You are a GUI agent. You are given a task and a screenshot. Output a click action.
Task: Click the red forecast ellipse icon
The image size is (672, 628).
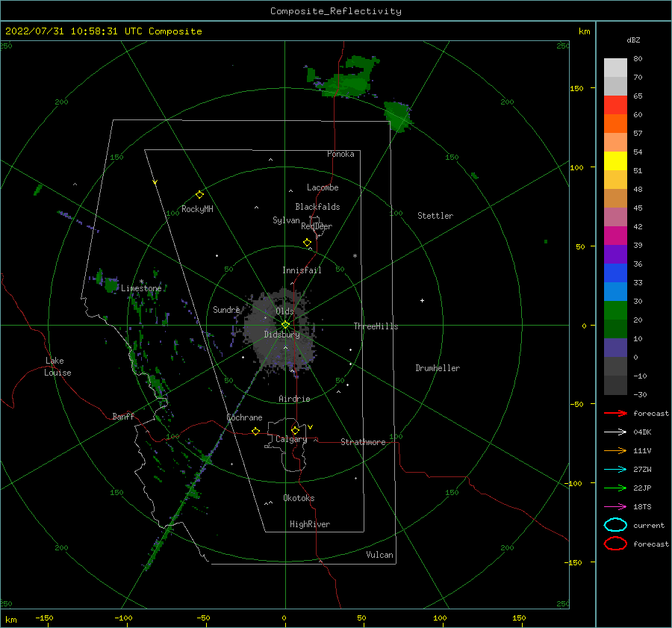[x=615, y=544]
